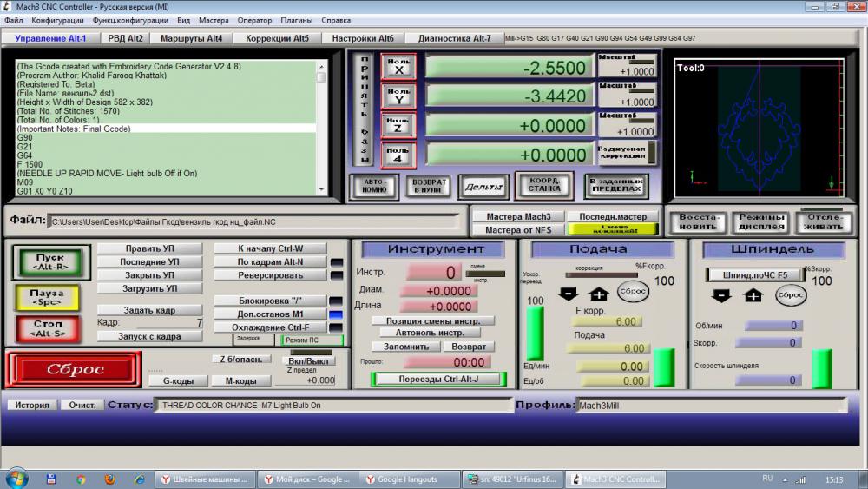Open the Оператор menu
This screenshot has height=489, width=868.
click(x=254, y=21)
